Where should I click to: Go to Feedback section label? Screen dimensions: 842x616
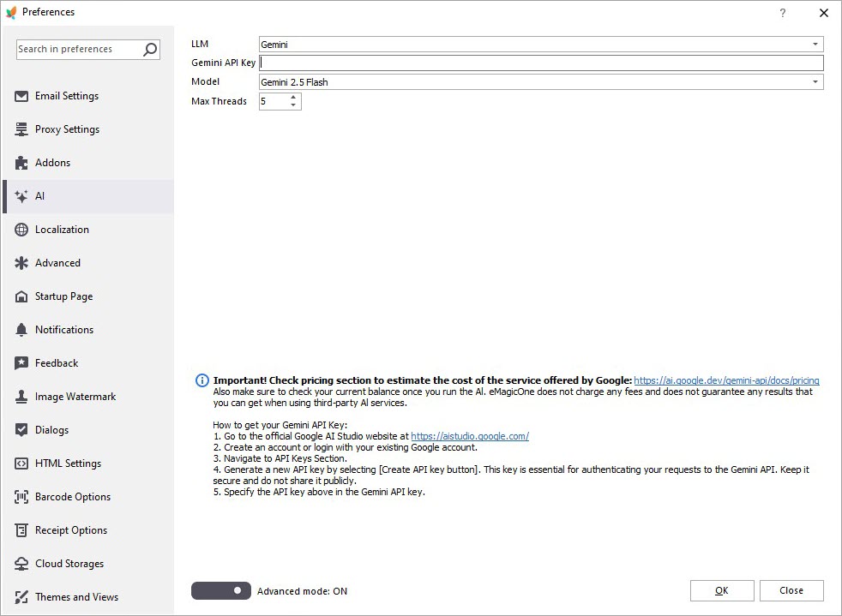57,363
